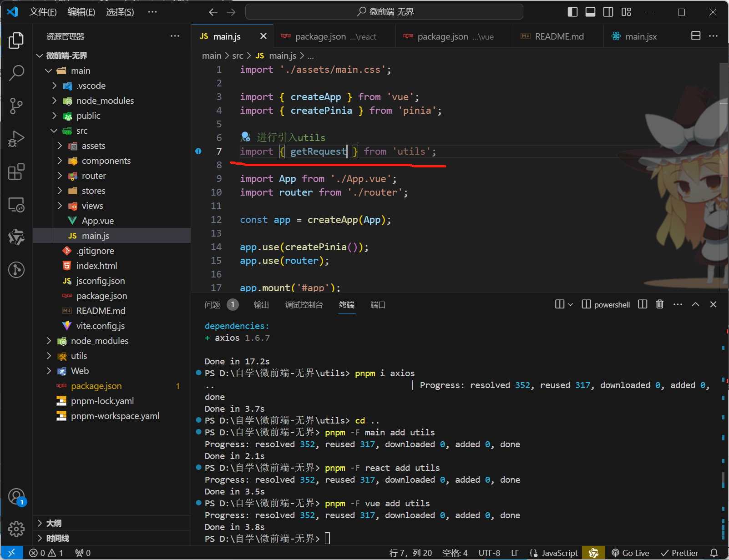Viewport: 729px width, 560px height.
Task: Collapse the src folder
Action: click(x=54, y=131)
